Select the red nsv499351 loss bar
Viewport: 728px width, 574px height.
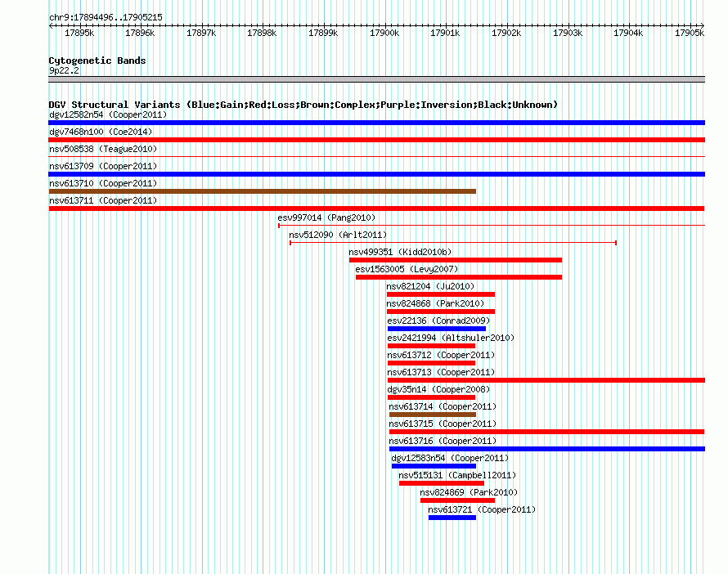pyautogui.click(x=456, y=260)
